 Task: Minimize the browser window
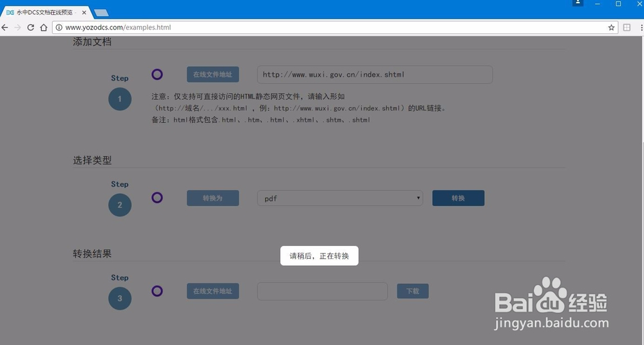[x=598, y=4]
